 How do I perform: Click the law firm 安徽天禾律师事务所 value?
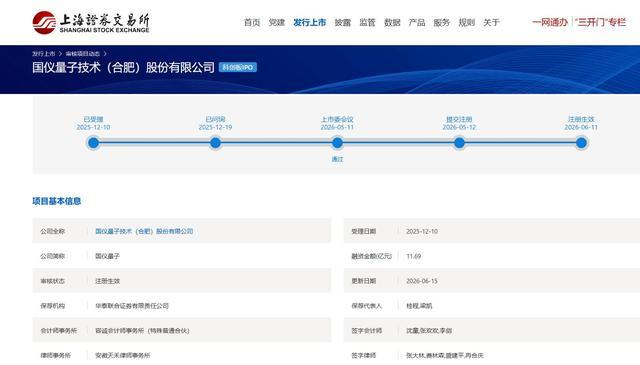pos(123,355)
